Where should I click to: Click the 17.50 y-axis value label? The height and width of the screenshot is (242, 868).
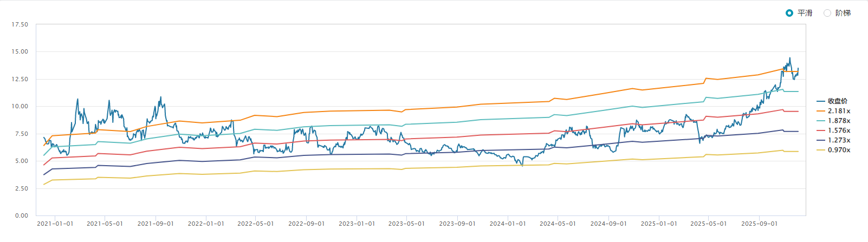point(20,25)
